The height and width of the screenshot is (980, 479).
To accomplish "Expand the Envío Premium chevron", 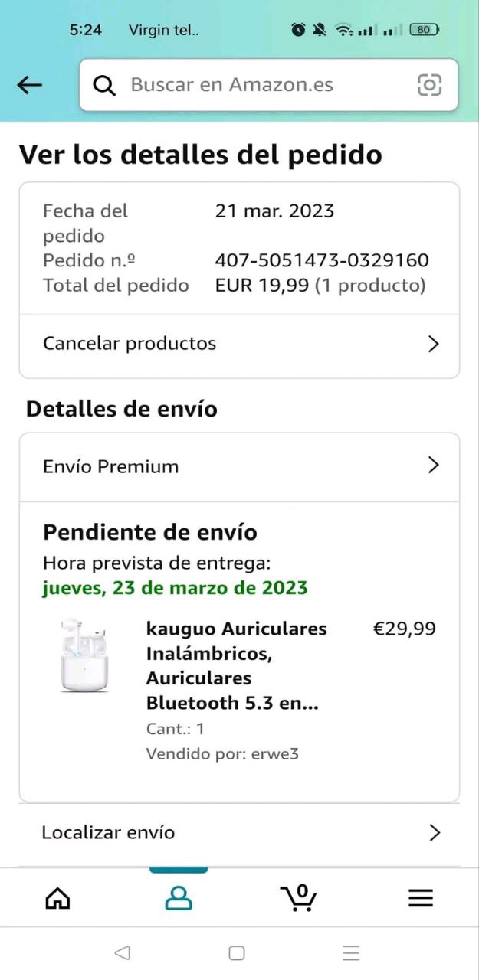I will click(433, 465).
